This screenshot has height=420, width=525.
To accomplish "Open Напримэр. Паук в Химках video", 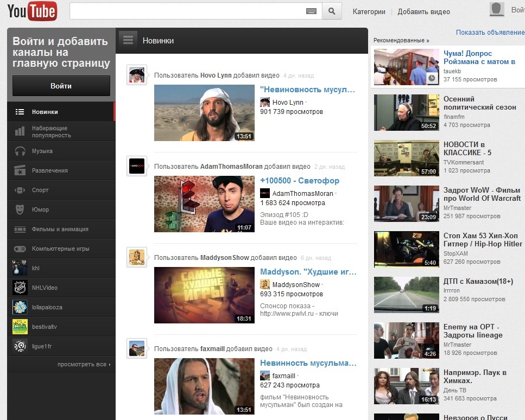I will [475, 377].
